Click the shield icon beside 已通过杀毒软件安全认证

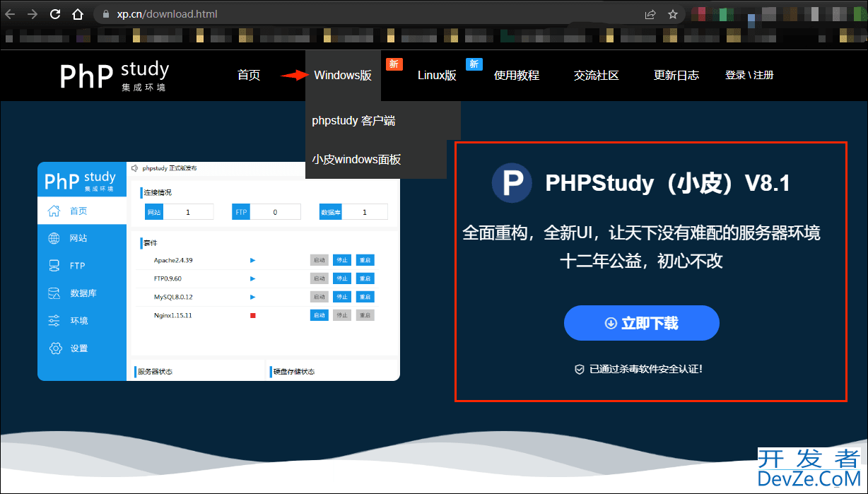pyautogui.click(x=579, y=369)
